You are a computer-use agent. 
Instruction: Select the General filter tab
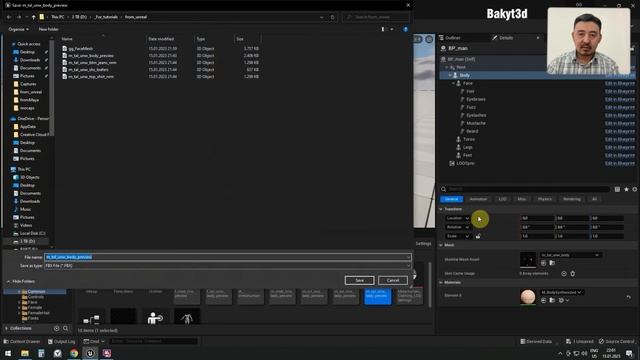(451, 199)
